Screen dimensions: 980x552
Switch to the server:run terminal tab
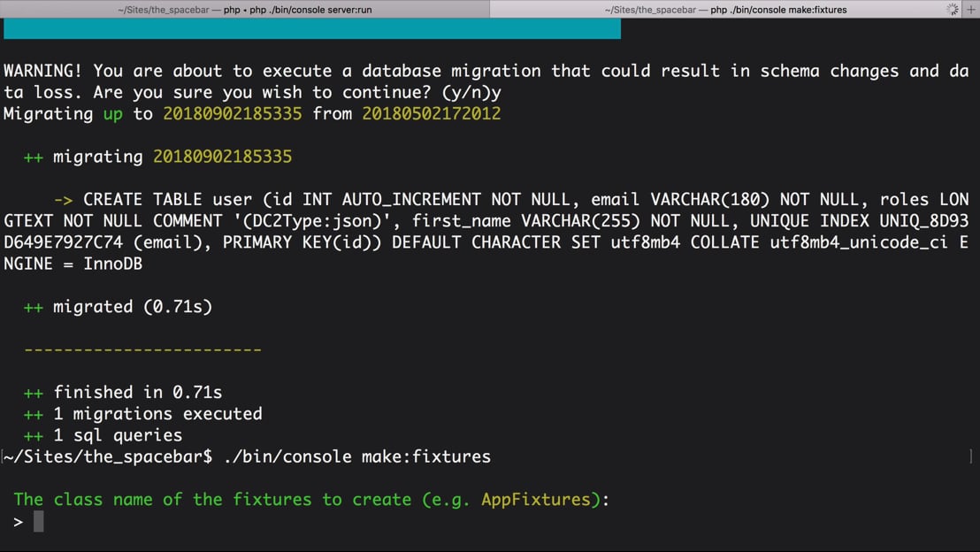(x=245, y=10)
